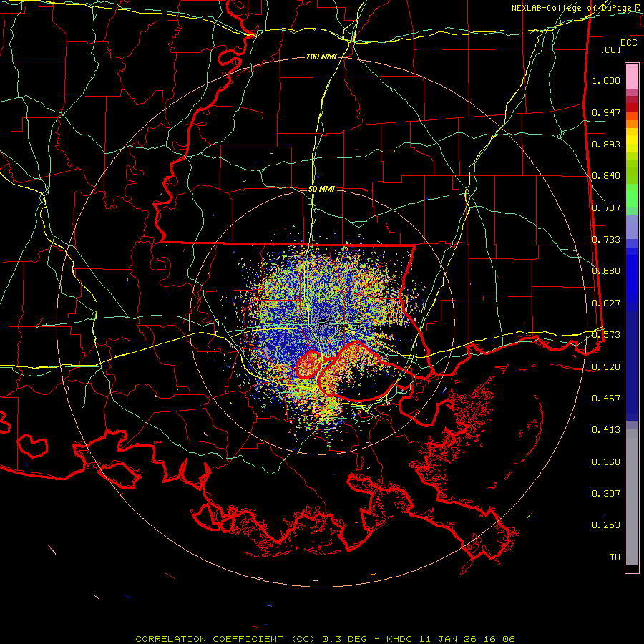Image resolution: width=644 pixels, height=644 pixels.
Task: Click the 0.573 scale value
Action: point(606,335)
